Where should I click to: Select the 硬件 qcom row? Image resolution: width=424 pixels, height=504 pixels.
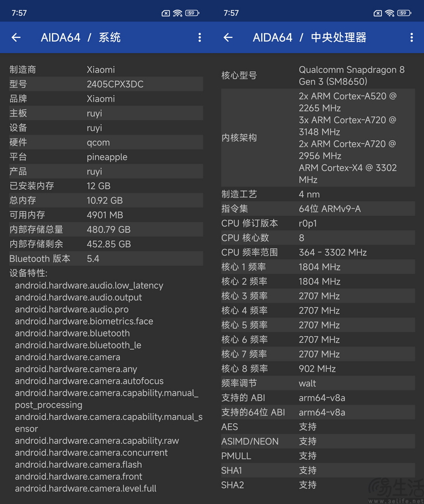106,142
